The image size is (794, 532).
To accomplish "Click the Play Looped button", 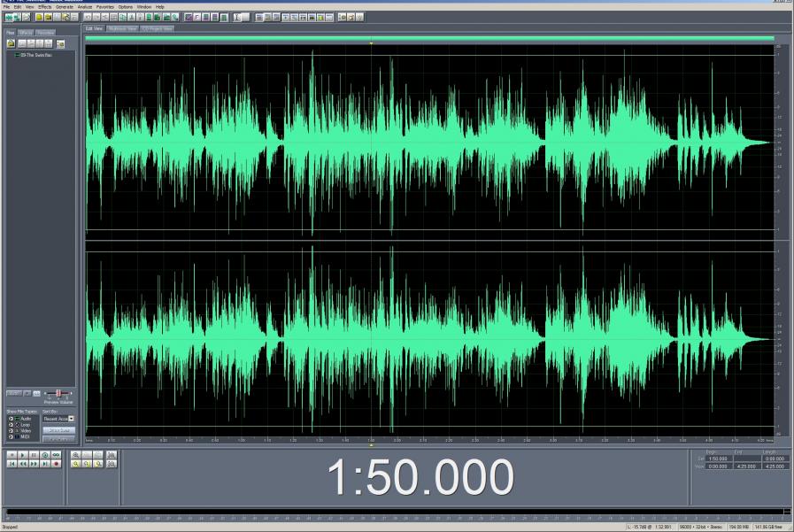I will (57, 454).
